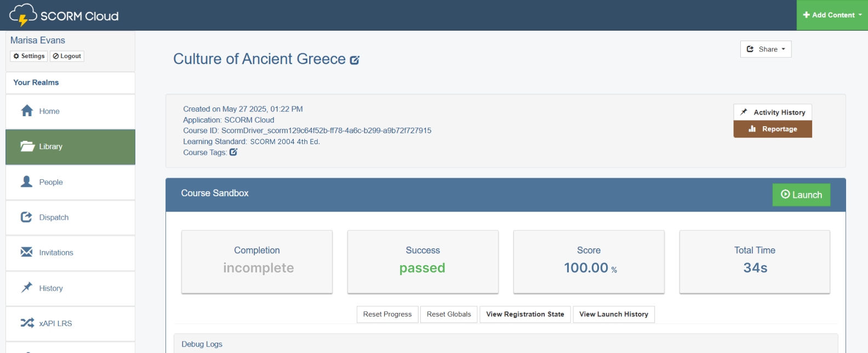Open Invitations using the envelope icon
868x353 pixels.
click(x=26, y=252)
